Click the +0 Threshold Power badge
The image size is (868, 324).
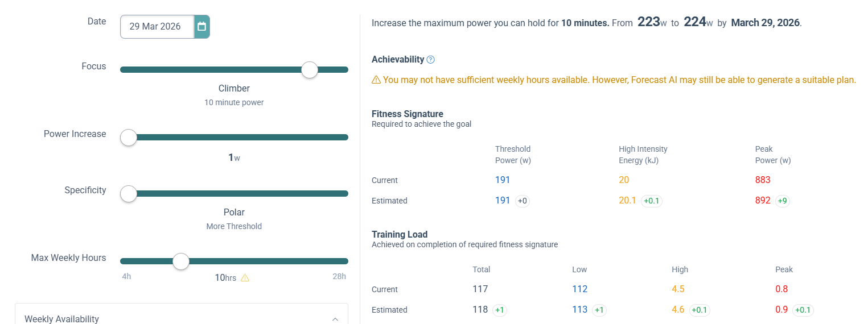tap(523, 201)
